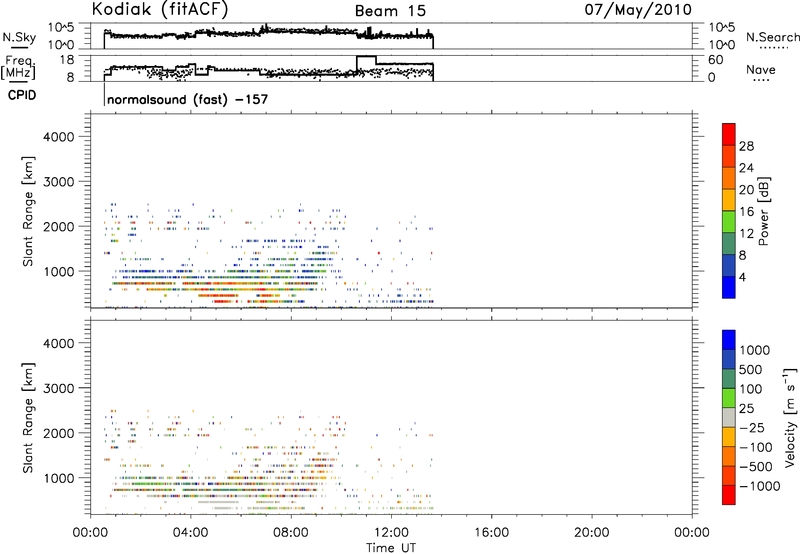Click the N.Search legend label

pos(772,37)
